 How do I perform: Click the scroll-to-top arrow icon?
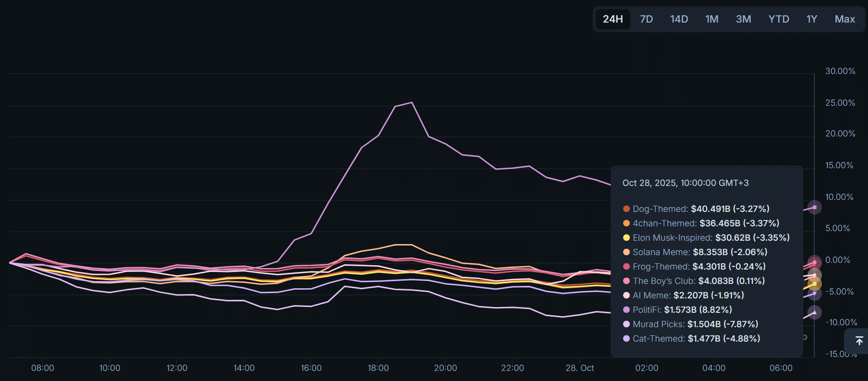(859, 341)
